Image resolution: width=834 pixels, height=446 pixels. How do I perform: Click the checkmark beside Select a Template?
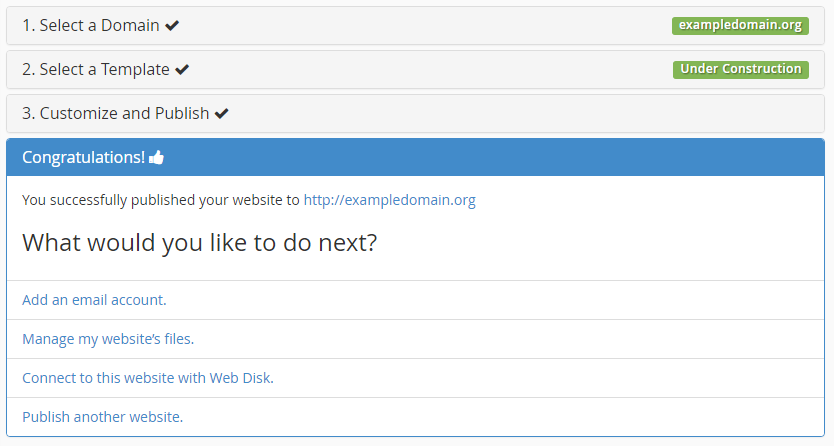182,70
